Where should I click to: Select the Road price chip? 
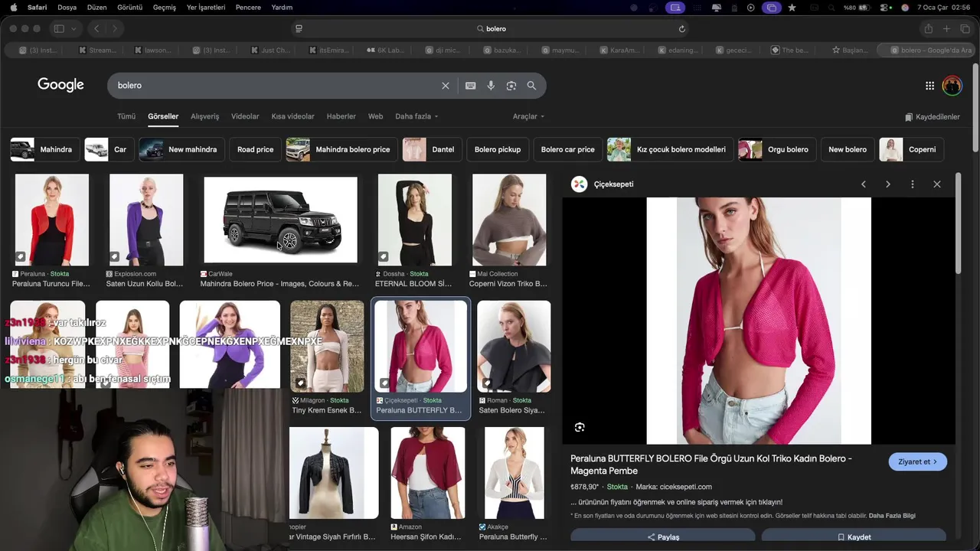[255, 149]
